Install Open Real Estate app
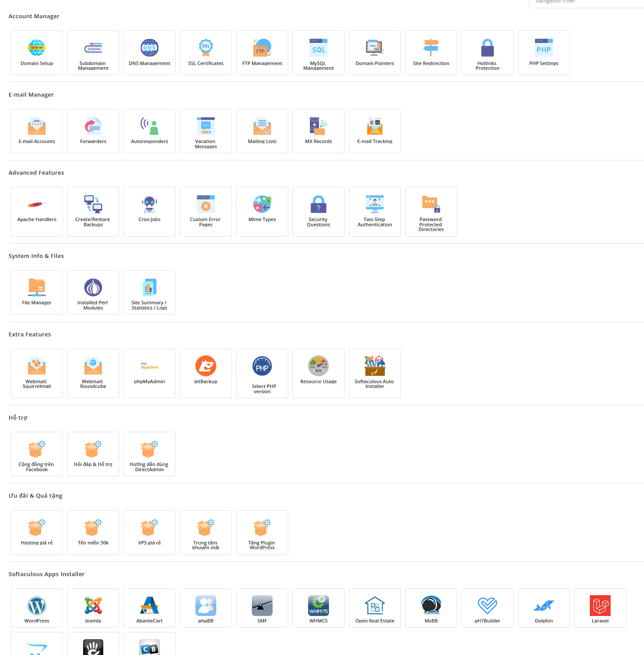This screenshot has width=644, height=655. [x=375, y=608]
